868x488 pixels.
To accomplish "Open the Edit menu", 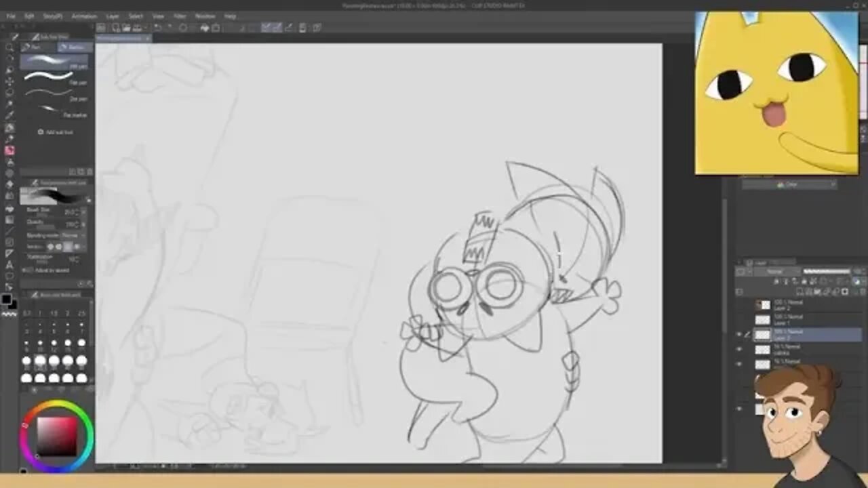I will click(29, 16).
